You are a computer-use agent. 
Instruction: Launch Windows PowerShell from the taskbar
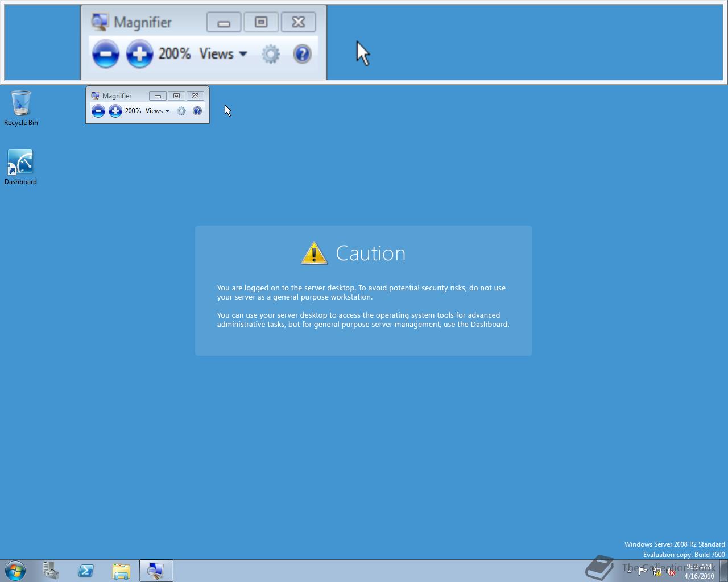tap(86, 571)
